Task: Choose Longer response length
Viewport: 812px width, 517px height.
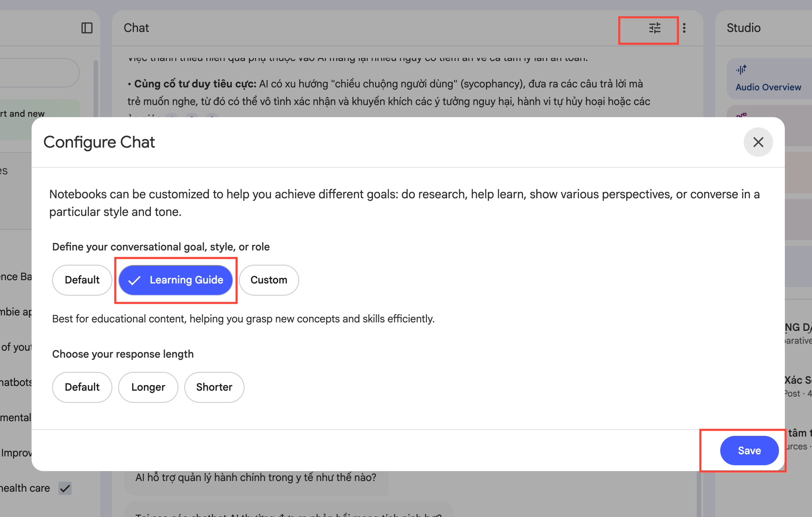Action: [148, 387]
